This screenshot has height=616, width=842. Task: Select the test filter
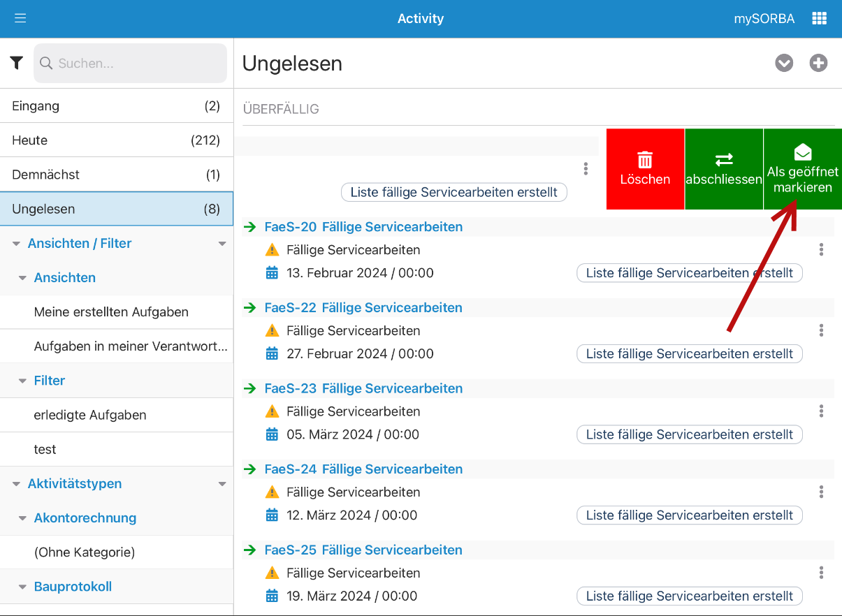117,449
